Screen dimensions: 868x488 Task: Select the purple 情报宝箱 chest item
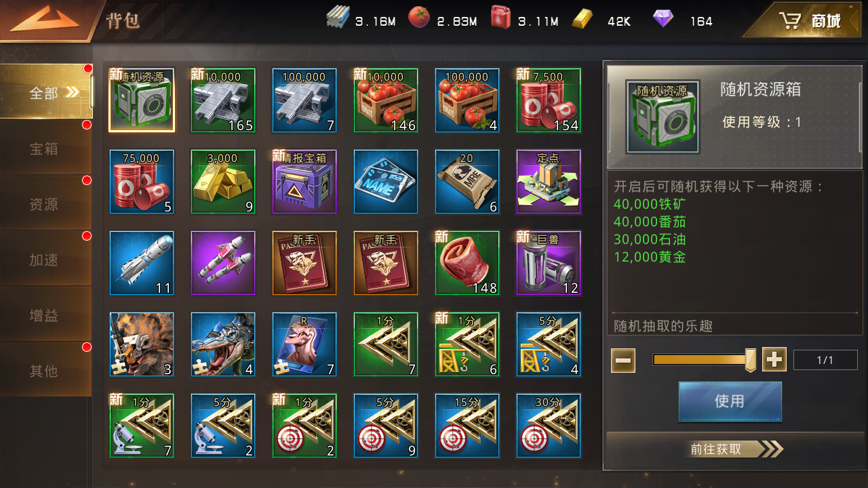[304, 182]
